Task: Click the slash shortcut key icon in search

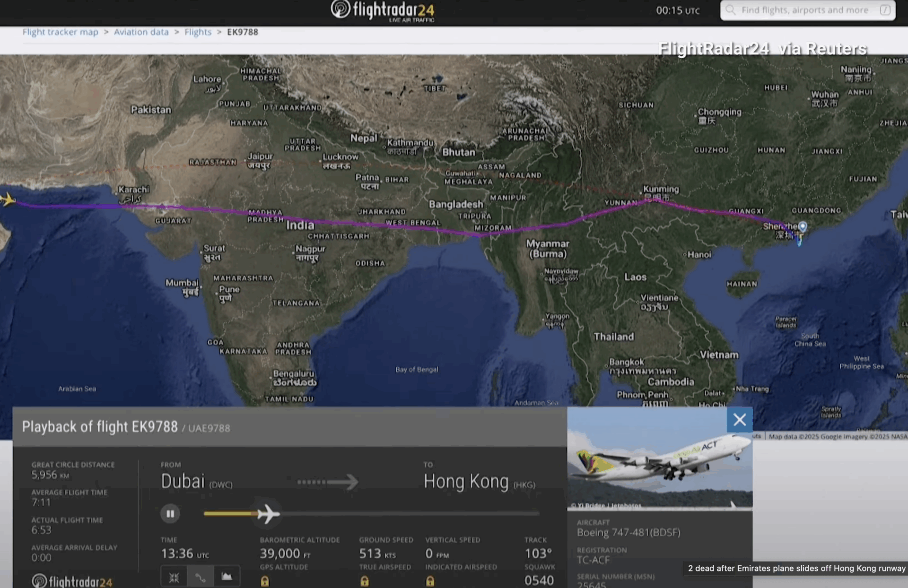Action: [x=885, y=10]
